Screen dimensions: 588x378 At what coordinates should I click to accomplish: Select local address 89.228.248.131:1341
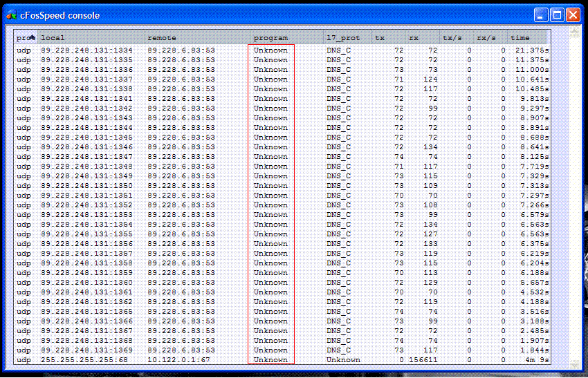pyautogui.click(x=86, y=99)
